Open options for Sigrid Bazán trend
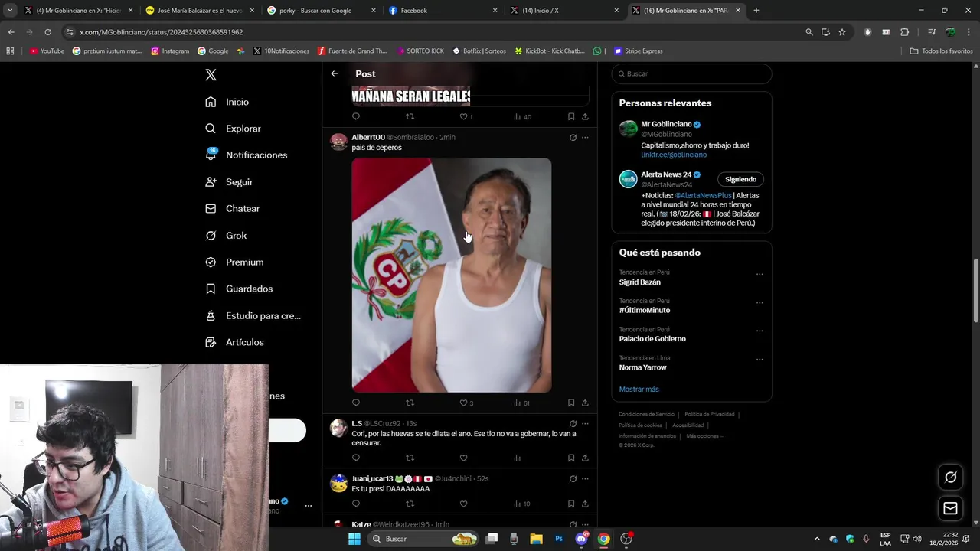This screenshot has width=980, height=551. [759, 274]
